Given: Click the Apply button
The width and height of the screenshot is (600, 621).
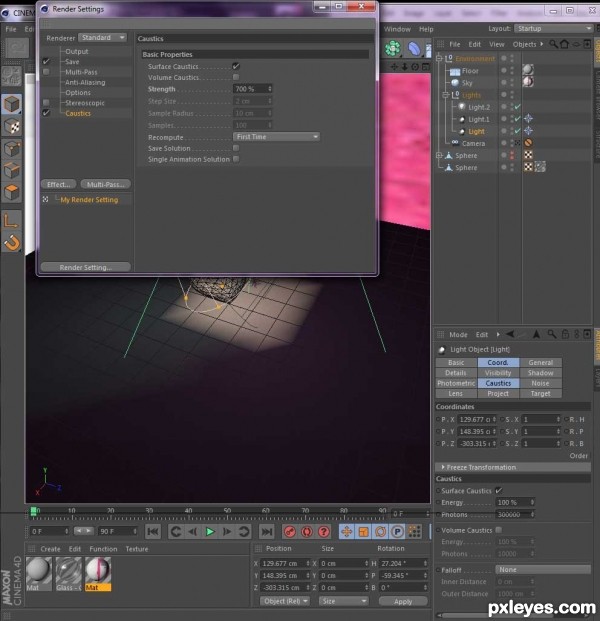Looking at the screenshot, I should [403, 601].
